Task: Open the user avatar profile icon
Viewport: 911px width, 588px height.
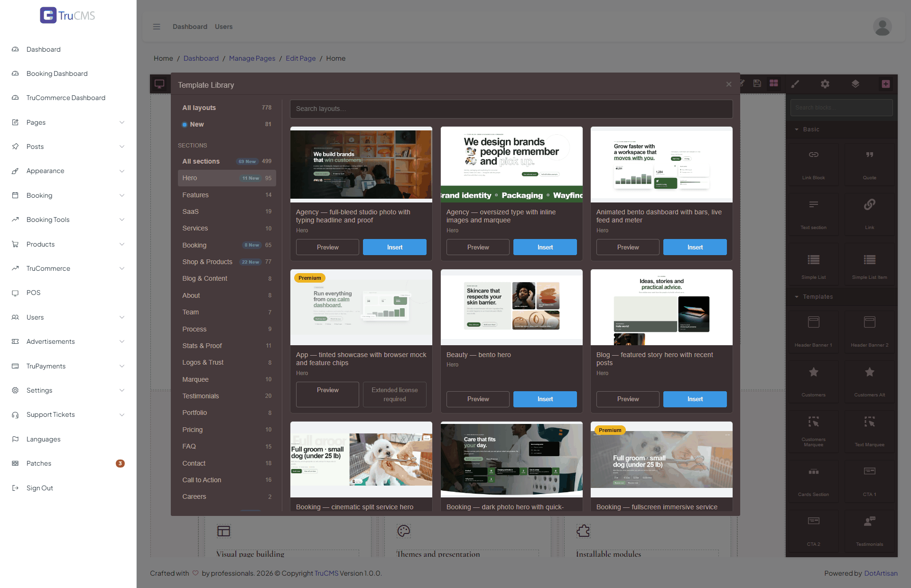Action: (882, 27)
